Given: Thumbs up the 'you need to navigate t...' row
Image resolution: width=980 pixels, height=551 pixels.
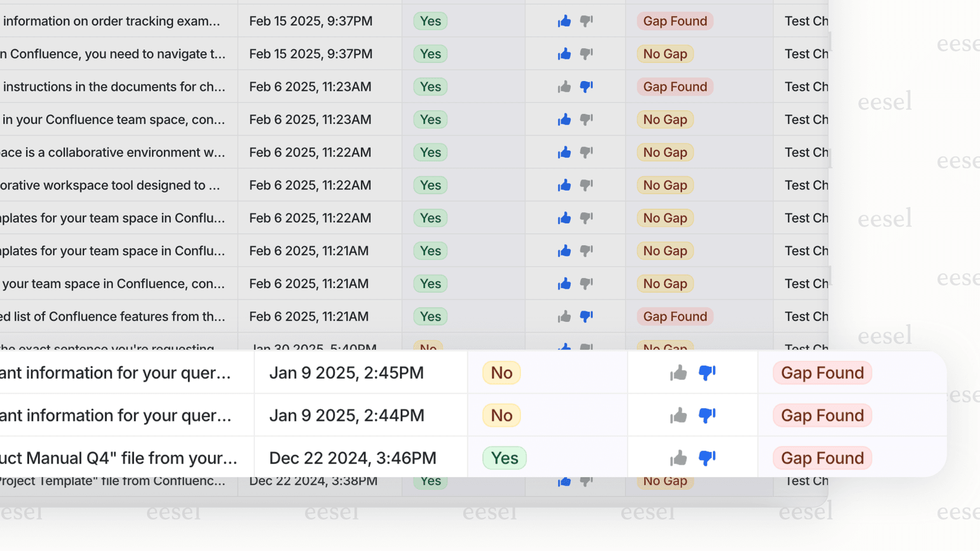Looking at the screenshot, I should click(564, 54).
